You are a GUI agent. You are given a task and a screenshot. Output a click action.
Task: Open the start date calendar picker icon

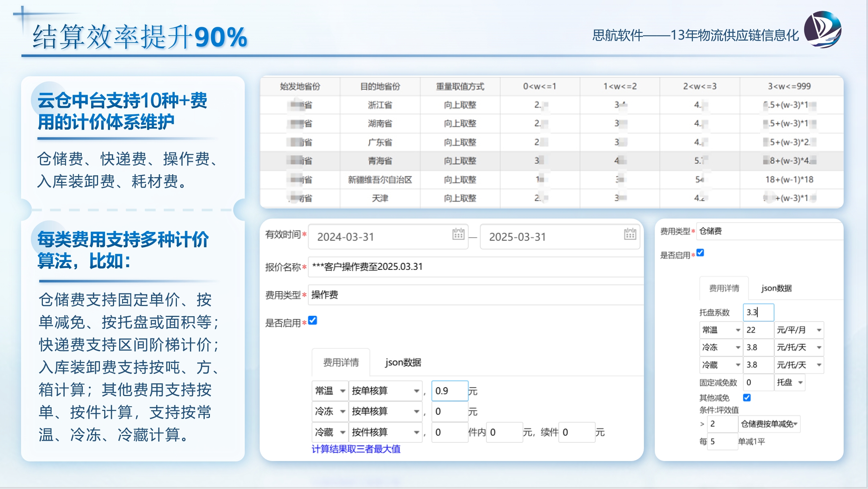(458, 234)
